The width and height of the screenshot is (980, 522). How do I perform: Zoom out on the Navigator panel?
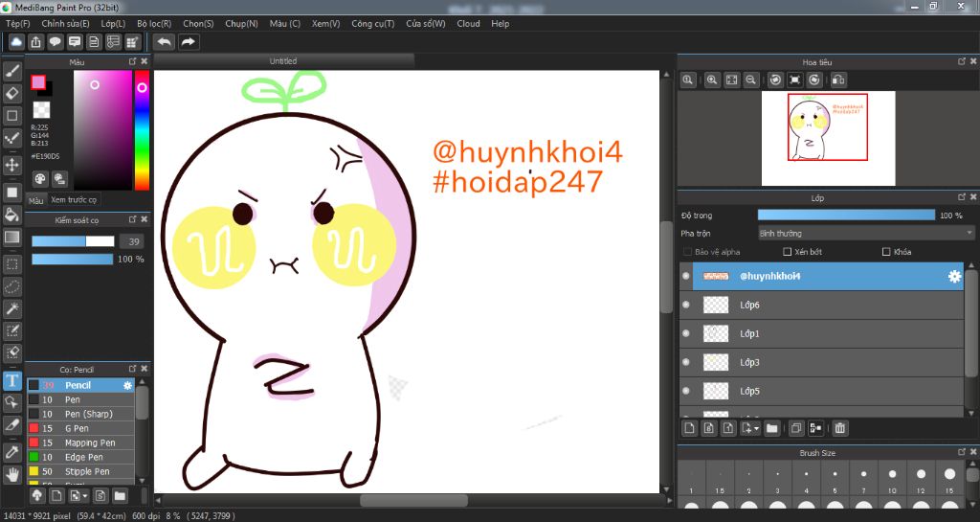750,80
